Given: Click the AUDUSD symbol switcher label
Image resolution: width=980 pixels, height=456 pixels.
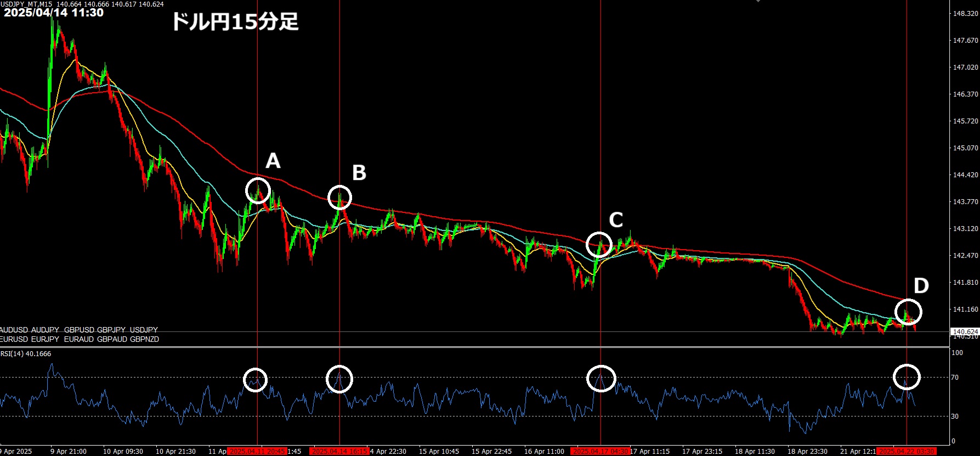Looking at the screenshot, I should pyautogui.click(x=13, y=330).
